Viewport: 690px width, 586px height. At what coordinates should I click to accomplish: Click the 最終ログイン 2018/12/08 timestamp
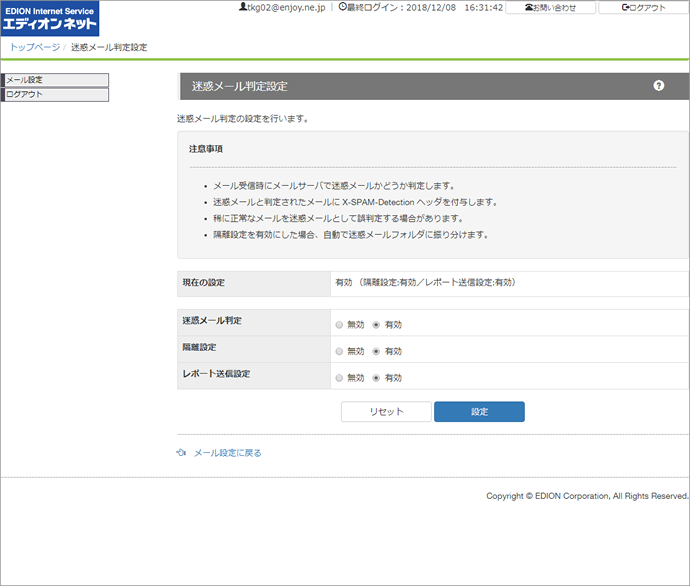coord(425,7)
